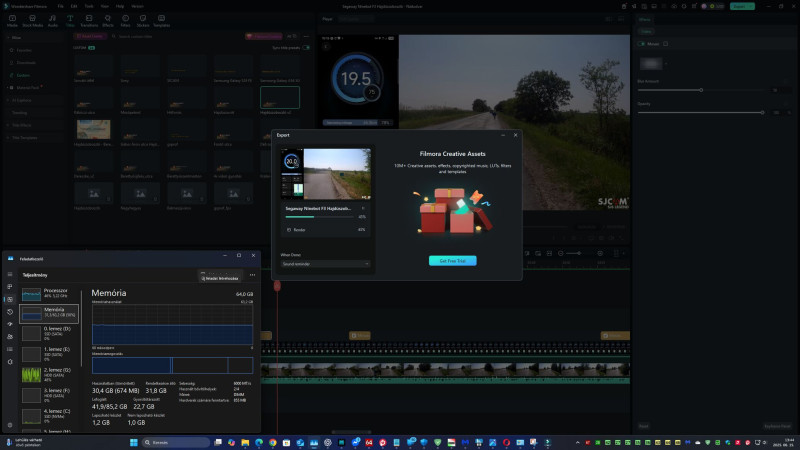This screenshot has width=800, height=450.
Task: Select the 4. lemez (C:) disk item
Action: [x=49, y=416]
